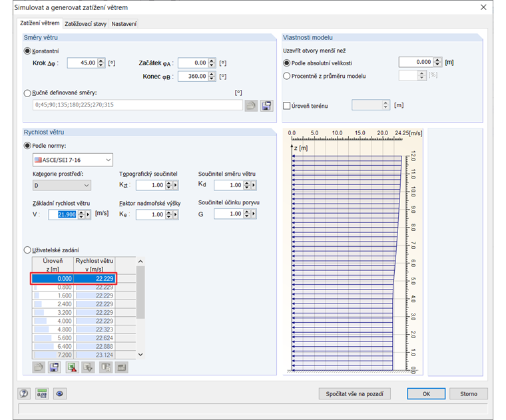This screenshot has width=506, height=420.
Task: Select table cell 22.323 velocity
Action: point(95,329)
